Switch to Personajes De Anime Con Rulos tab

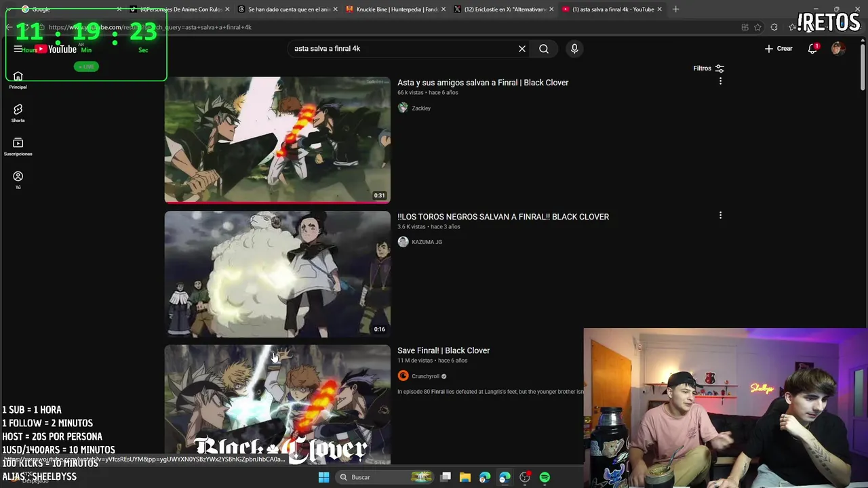(179, 9)
